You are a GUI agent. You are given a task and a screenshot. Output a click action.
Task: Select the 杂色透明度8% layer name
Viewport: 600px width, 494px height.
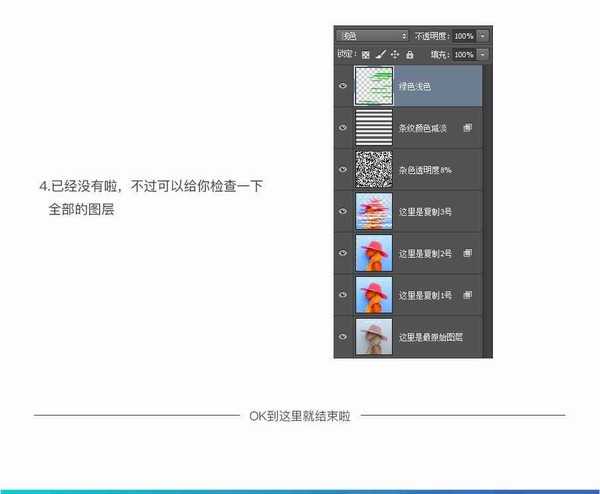tap(425, 171)
